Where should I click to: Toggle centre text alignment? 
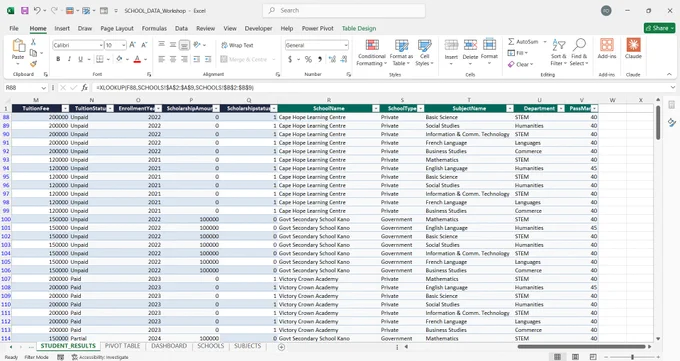[x=173, y=59]
